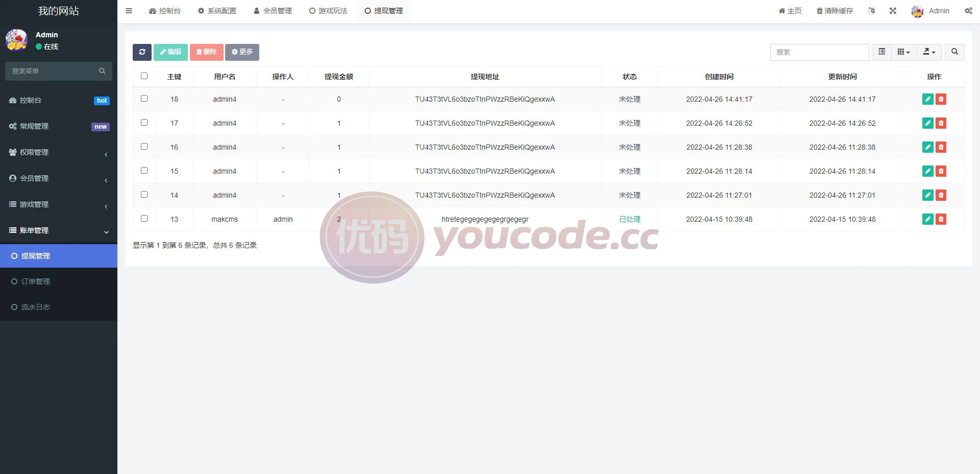Click the 清除缓存 link in top bar
The height and width of the screenshot is (474, 980).
pyautogui.click(x=835, y=11)
